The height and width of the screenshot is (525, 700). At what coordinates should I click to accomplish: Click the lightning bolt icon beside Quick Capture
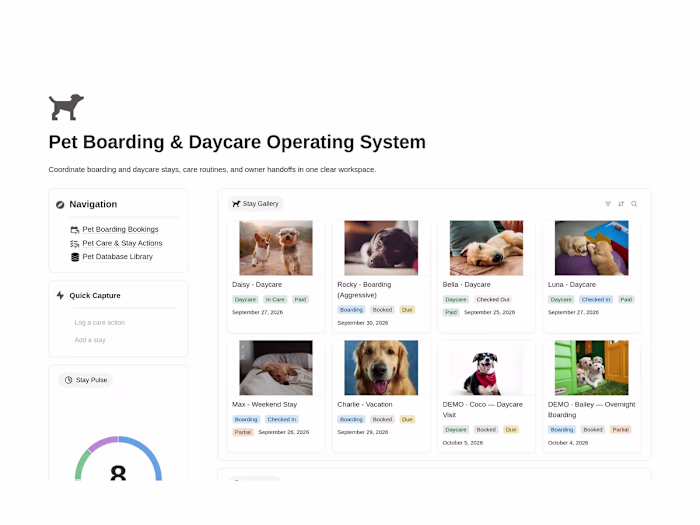pyautogui.click(x=60, y=295)
